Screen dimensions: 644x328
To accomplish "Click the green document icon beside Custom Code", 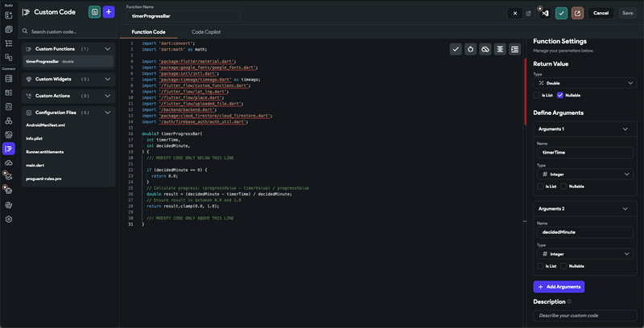I will (x=94, y=12).
